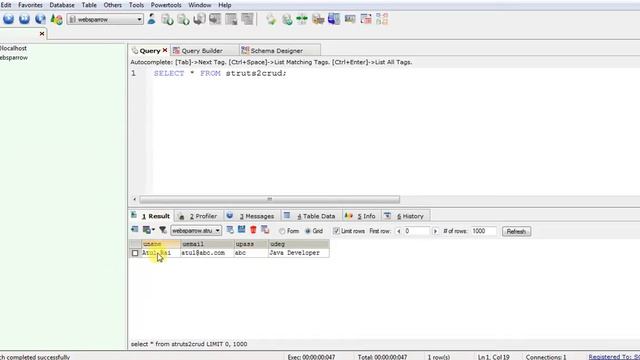Click the First row previous arrow
Screen dimensions: 640x360
coord(399,231)
